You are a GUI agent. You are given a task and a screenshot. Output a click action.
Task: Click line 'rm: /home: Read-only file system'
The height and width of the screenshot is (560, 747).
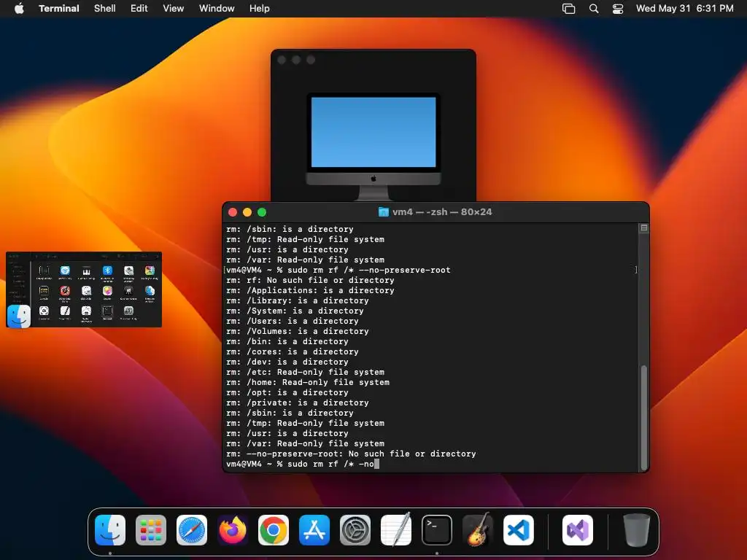click(x=308, y=382)
